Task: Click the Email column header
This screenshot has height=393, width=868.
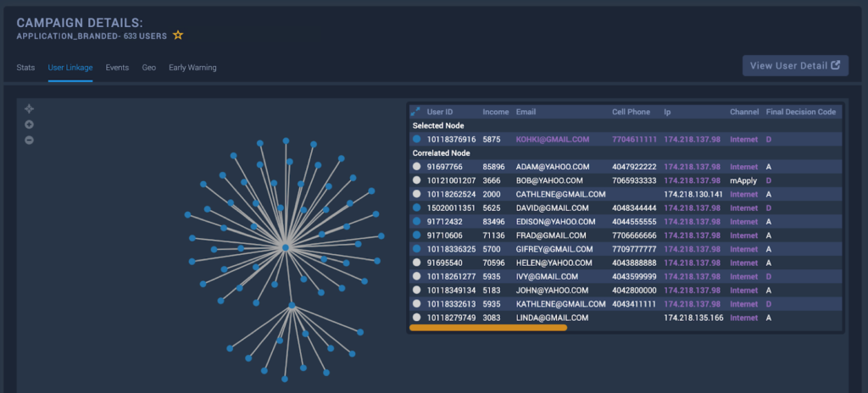Action: point(526,112)
